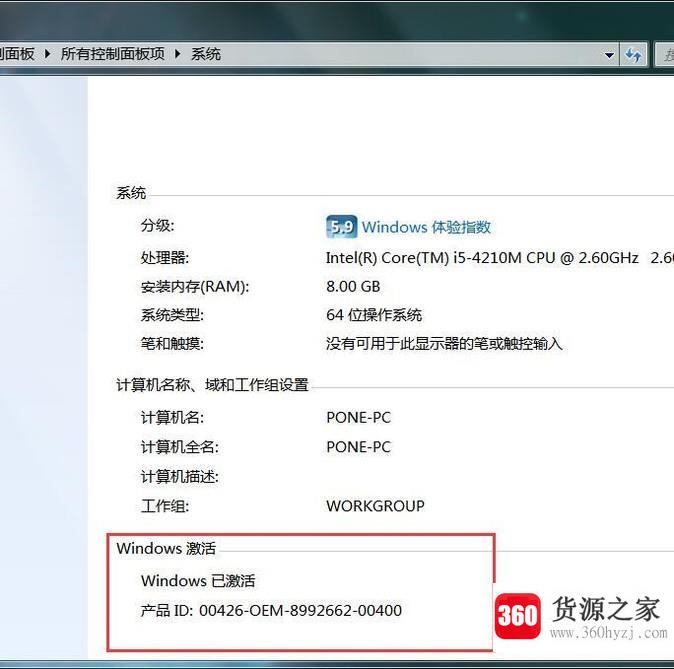Viewport: 674px width, 669px height.
Task: Click the 笔和触摸 label
Action: coord(172,344)
